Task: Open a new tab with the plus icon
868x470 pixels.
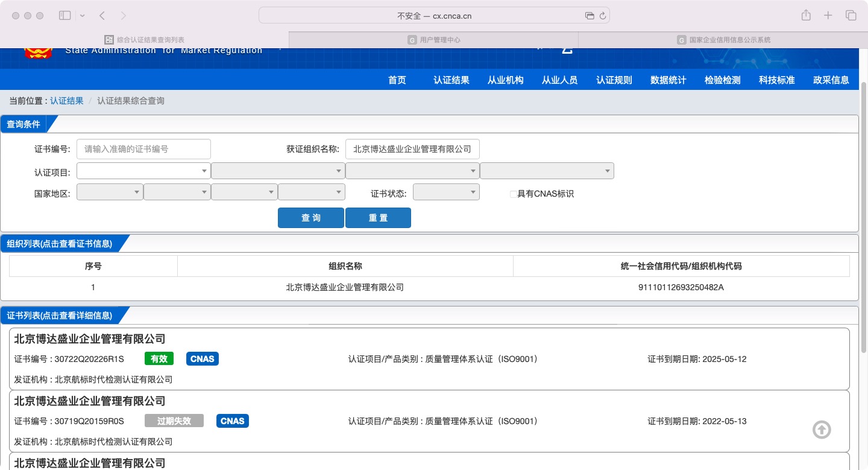Action: tap(828, 16)
